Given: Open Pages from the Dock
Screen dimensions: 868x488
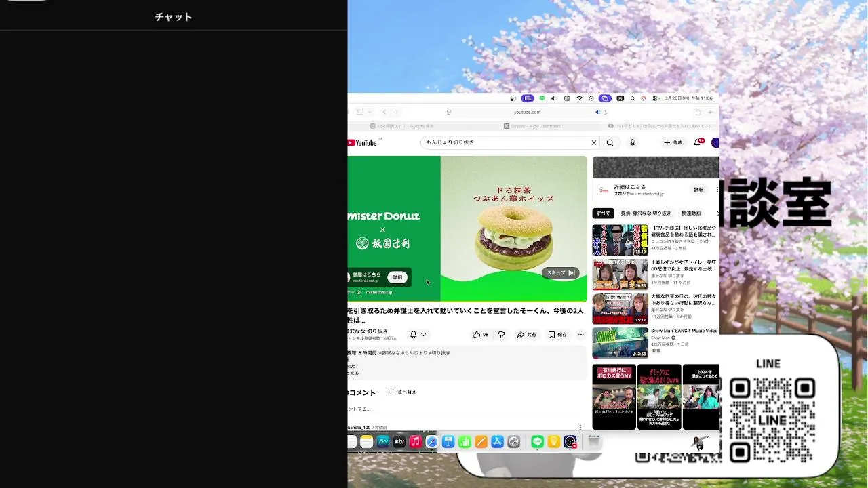Looking at the screenshot, I should pyautogui.click(x=481, y=442).
